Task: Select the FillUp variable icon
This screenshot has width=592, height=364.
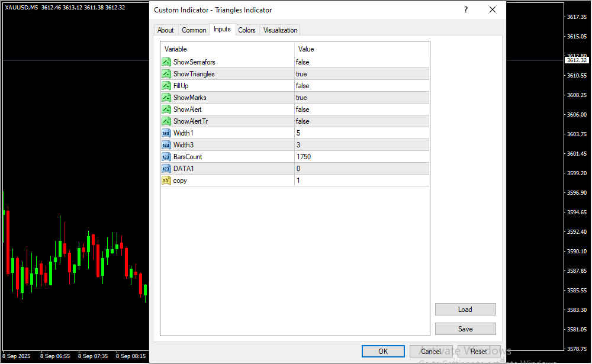Action: (166, 86)
